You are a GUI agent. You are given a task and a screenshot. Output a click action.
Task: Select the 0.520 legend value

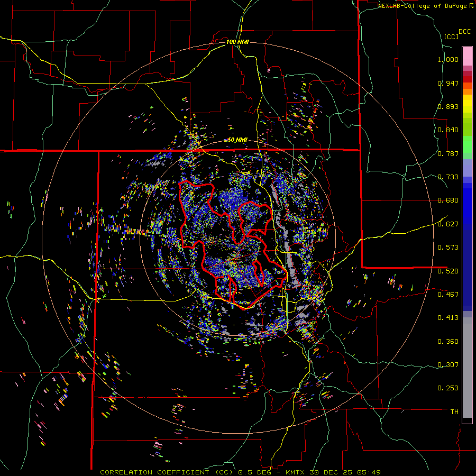448,271
